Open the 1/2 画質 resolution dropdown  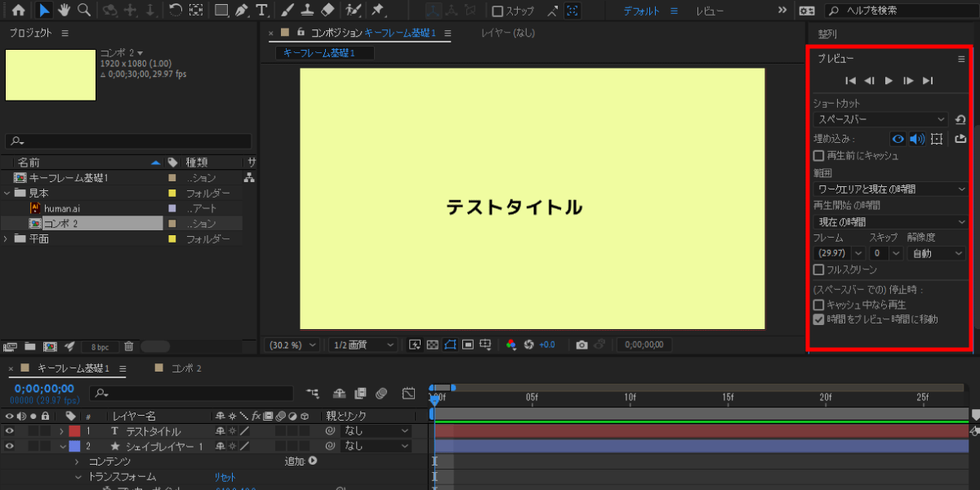click(363, 345)
